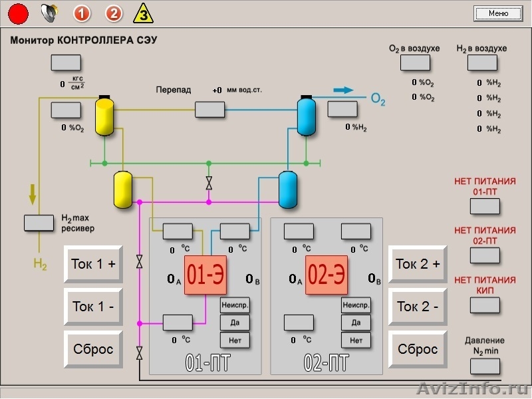Image resolution: width=532 pixels, height=399 pixels.
Task: Mute the alarm sound speaker icon
Action: 49,13
